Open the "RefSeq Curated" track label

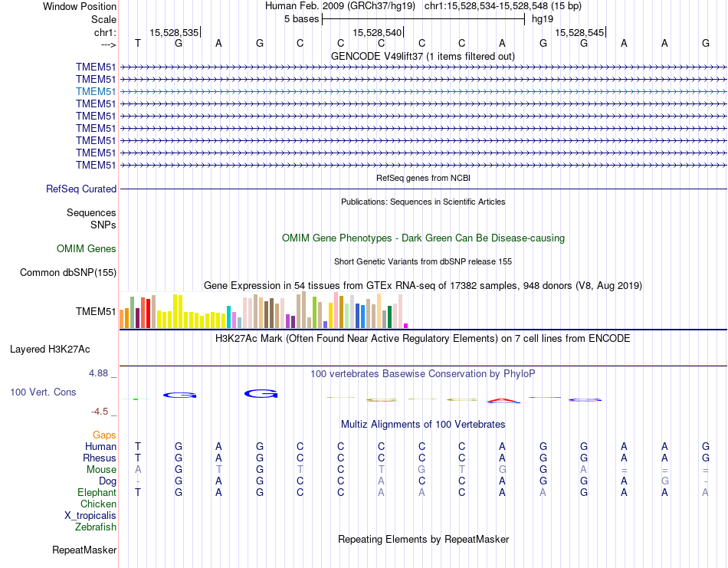tap(81, 189)
